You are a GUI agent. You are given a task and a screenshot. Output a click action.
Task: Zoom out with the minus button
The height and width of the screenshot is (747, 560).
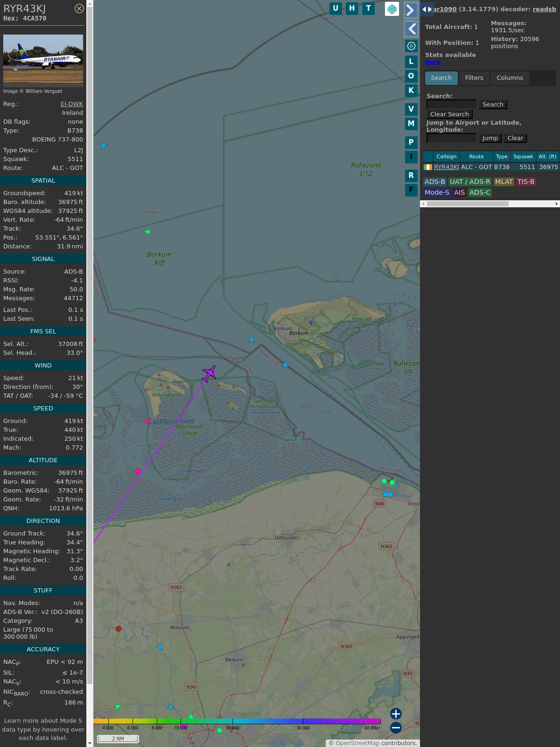(x=396, y=727)
